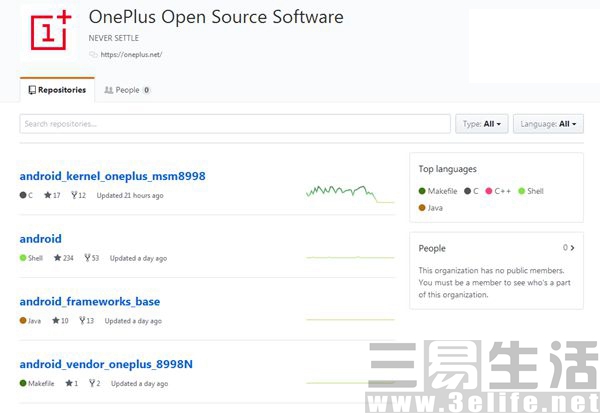
Task: Open android_kernel_oneplus_msm8998 repository
Action: pos(112,176)
